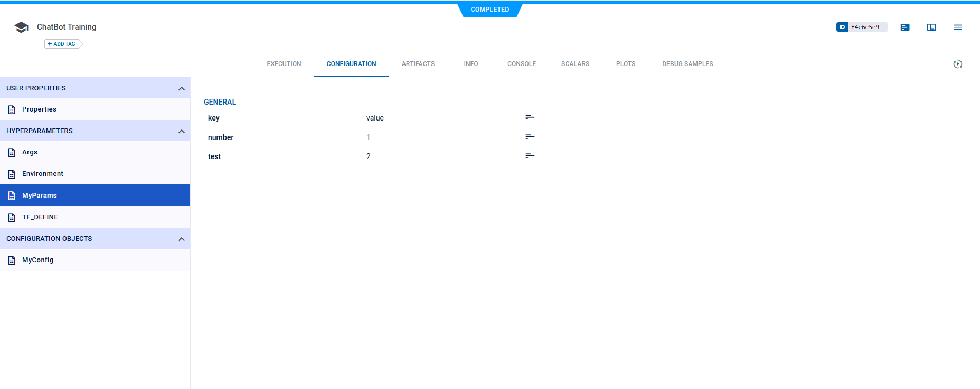
Task: Click the description icon in number row
Action: 530,137
